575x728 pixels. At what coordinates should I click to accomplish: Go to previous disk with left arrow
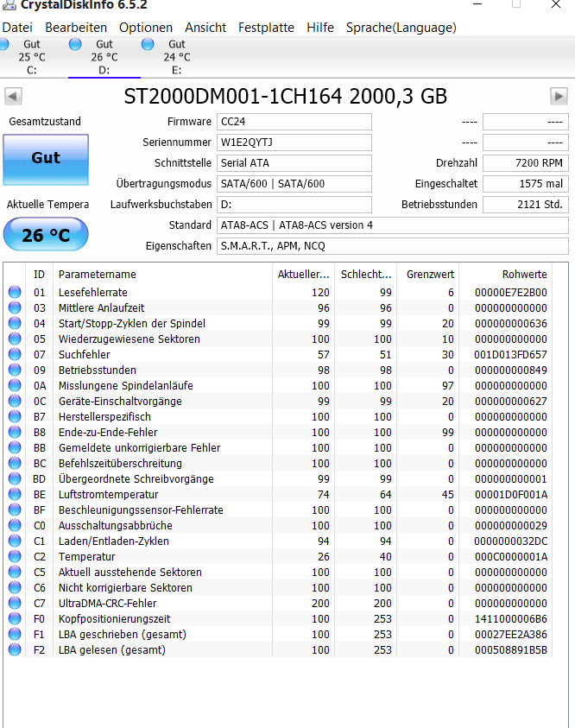[x=13, y=97]
